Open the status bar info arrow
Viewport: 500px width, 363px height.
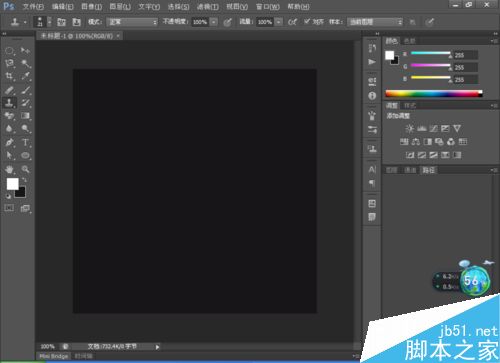click(157, 347)
